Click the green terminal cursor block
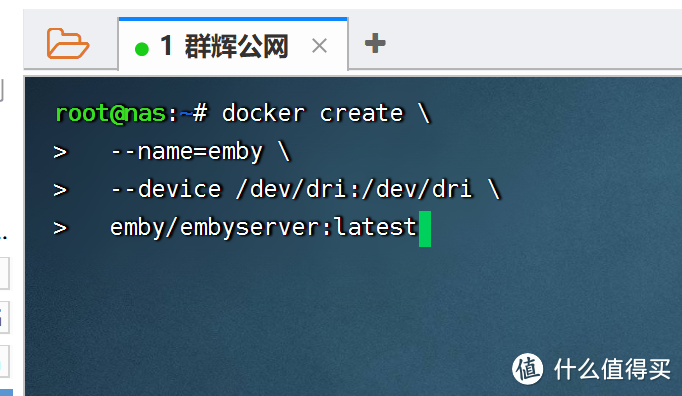This screenshot has height=396, width=682. (425, 229)
